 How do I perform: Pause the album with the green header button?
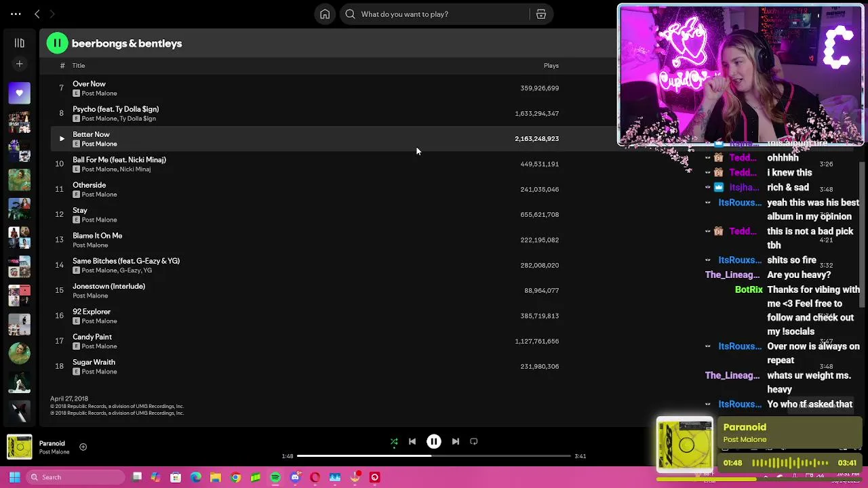(57, 43)
